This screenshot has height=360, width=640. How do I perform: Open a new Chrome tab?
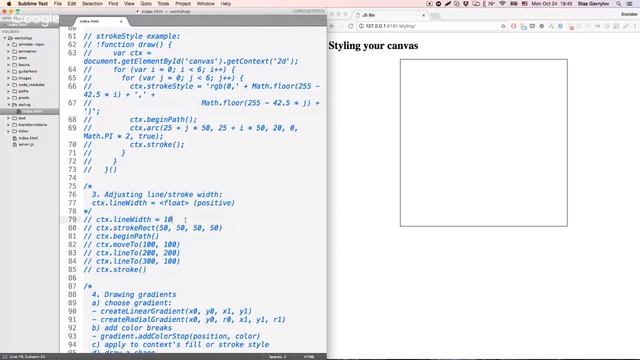click(x=435, y=16)
